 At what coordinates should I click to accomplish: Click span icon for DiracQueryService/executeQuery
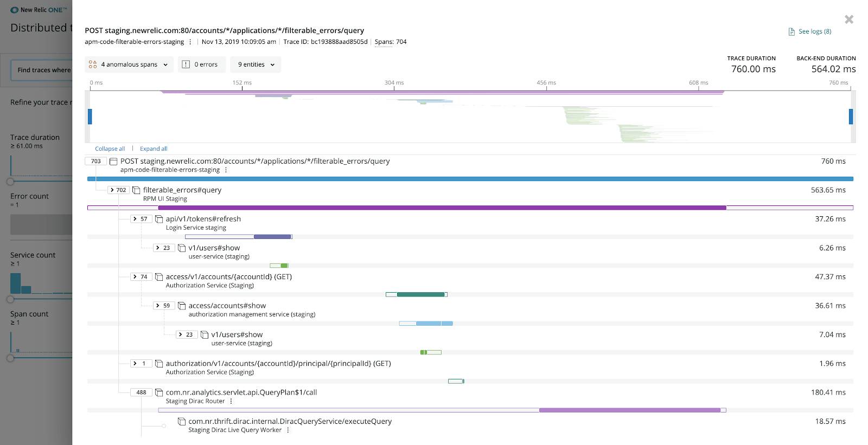(x=182, y=421)
